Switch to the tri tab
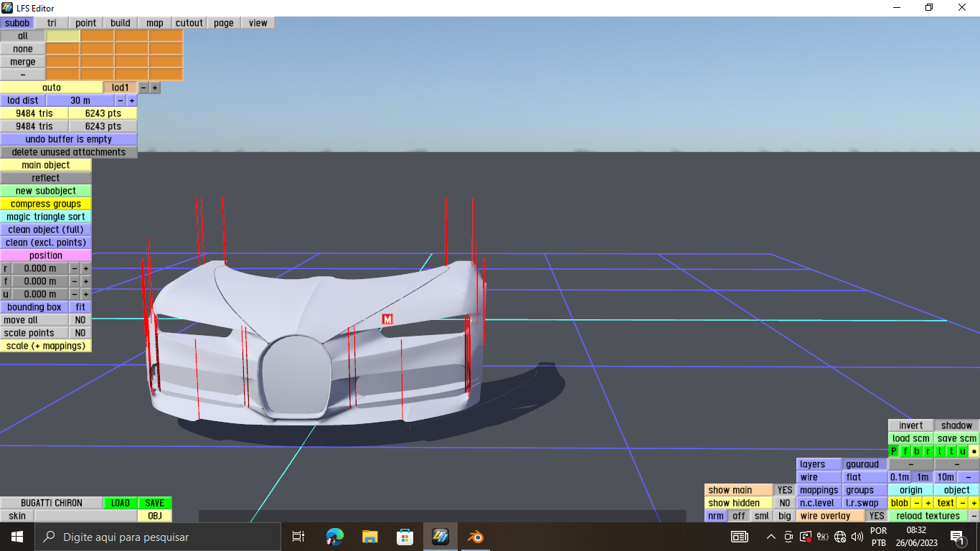 point(52,23)
